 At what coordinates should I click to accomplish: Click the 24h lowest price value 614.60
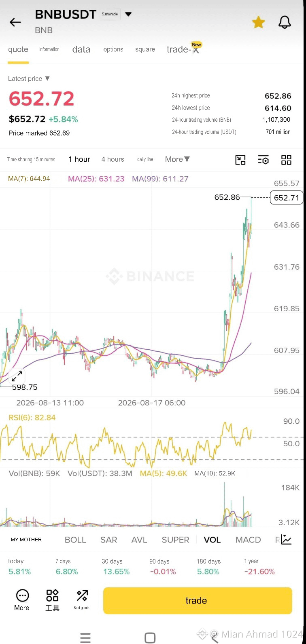pyautogui.click(x=278, y=108)
